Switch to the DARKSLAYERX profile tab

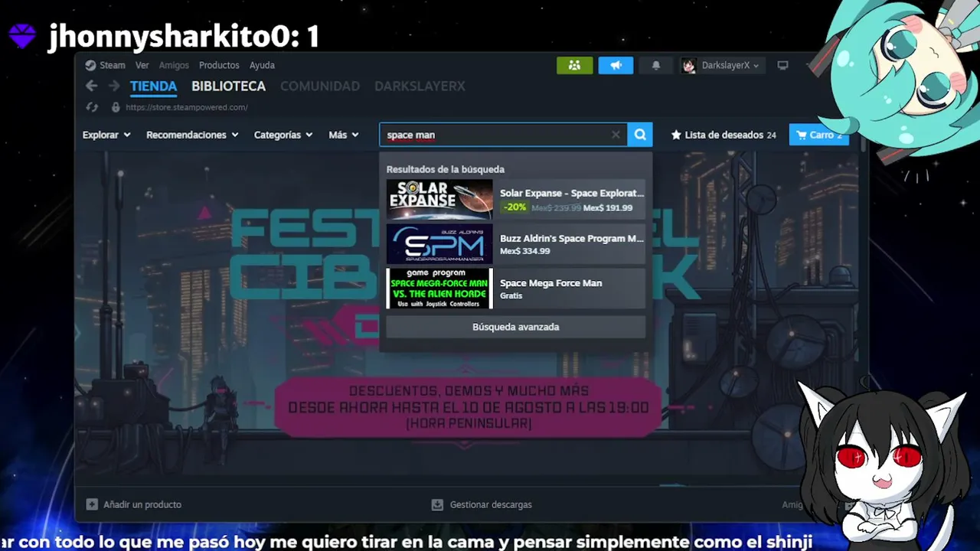point(420,86)
